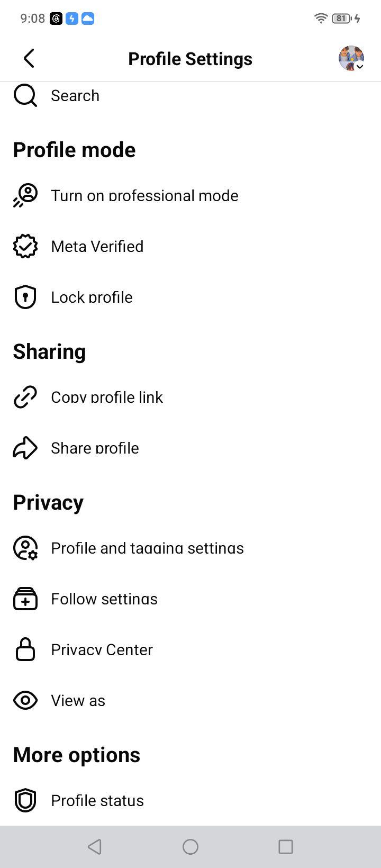Tap the Android home circle button
This screenshot has height=868, width=381.
tap(190, 847)
